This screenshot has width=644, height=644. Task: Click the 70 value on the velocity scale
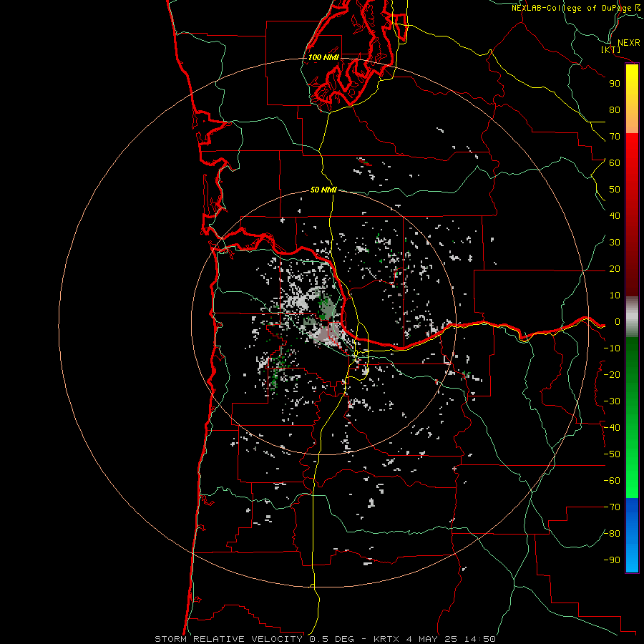[615, 137]
